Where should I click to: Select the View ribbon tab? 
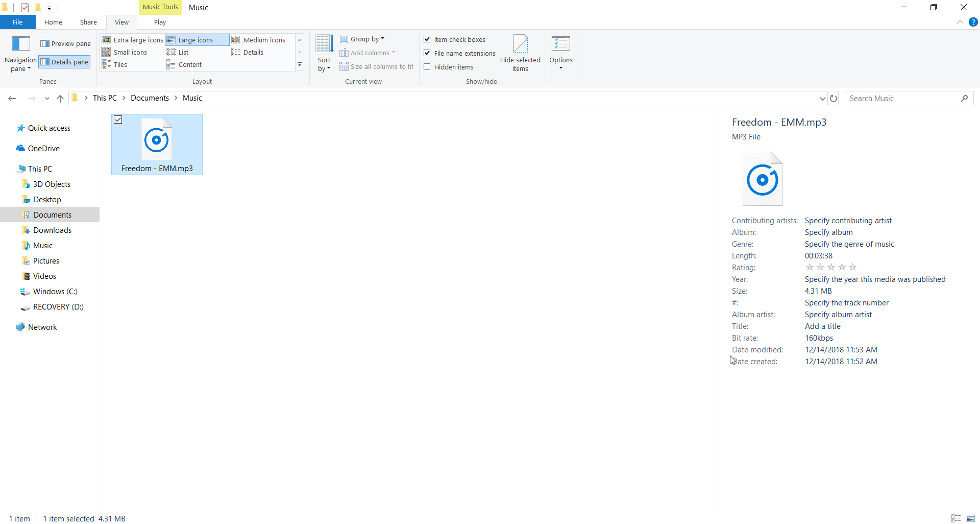121,22
